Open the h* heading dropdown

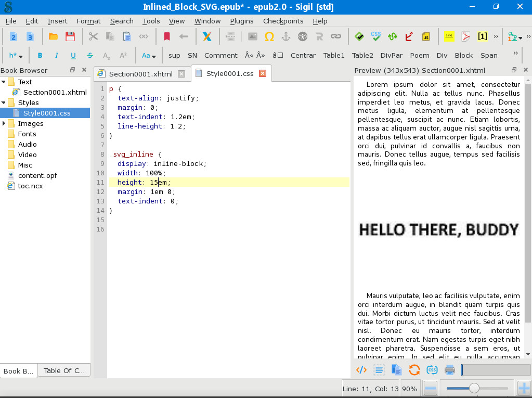coord(16,55)
